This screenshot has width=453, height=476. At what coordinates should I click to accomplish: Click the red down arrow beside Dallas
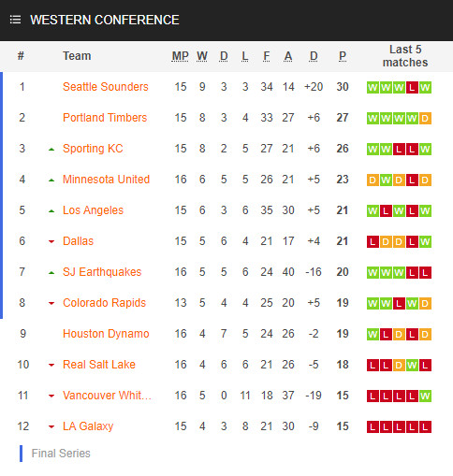point(51,241)
